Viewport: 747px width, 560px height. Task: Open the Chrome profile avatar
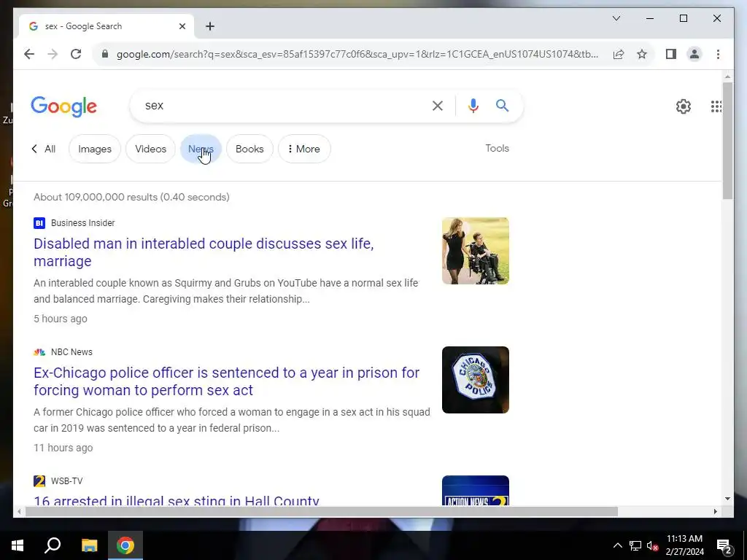pos(694,54)
